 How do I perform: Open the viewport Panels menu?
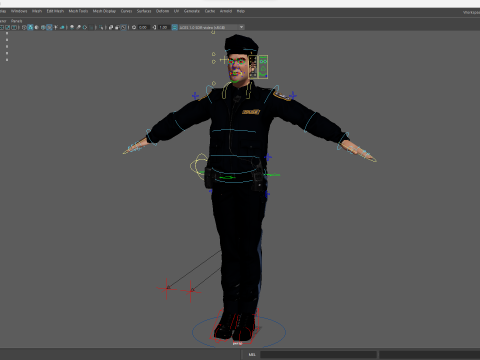tap(16, 21)
